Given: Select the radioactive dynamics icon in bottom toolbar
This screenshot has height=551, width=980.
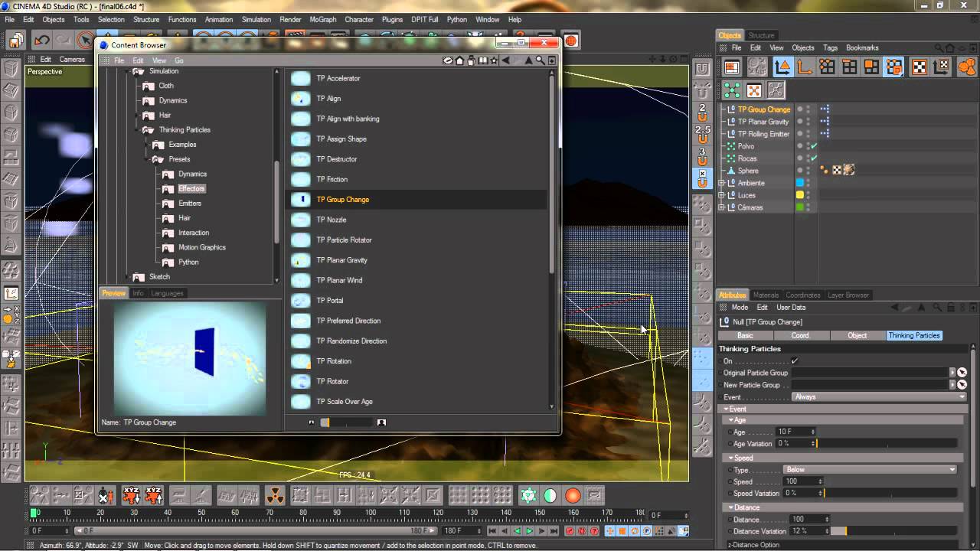Looking at the screenshot, I should coord(275,495).
